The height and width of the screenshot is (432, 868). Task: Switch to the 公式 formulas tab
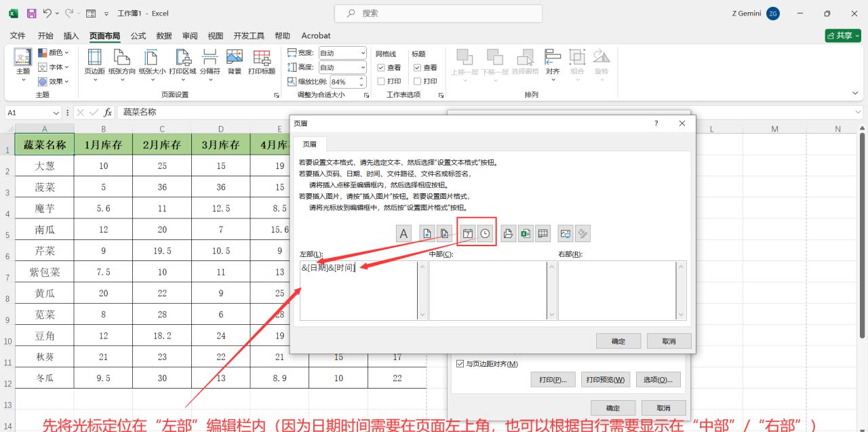(138, 35)
